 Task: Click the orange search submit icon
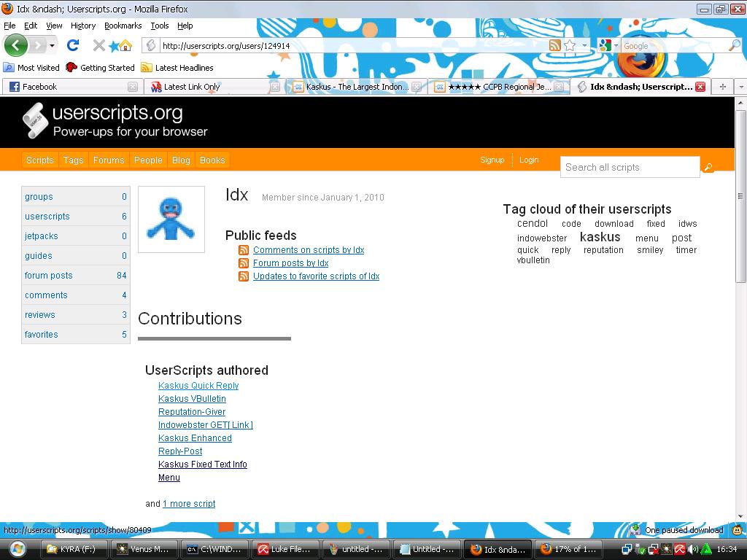[708, 167]
